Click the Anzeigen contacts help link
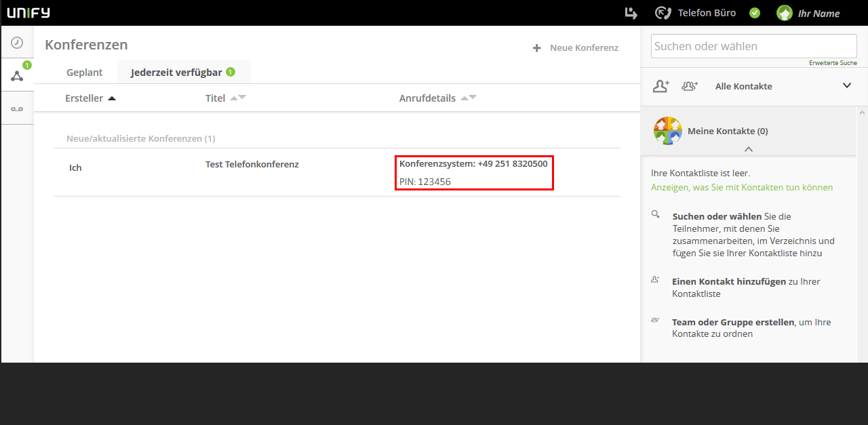 click(741, 187)
